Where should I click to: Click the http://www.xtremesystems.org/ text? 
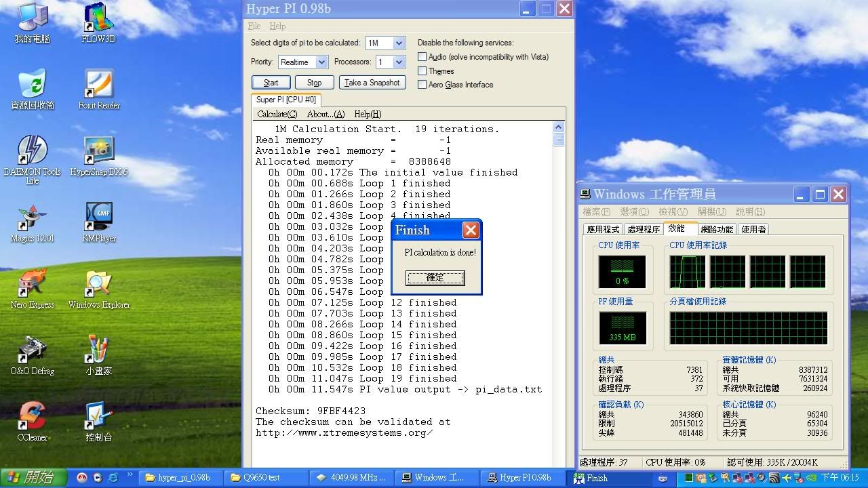344,432
